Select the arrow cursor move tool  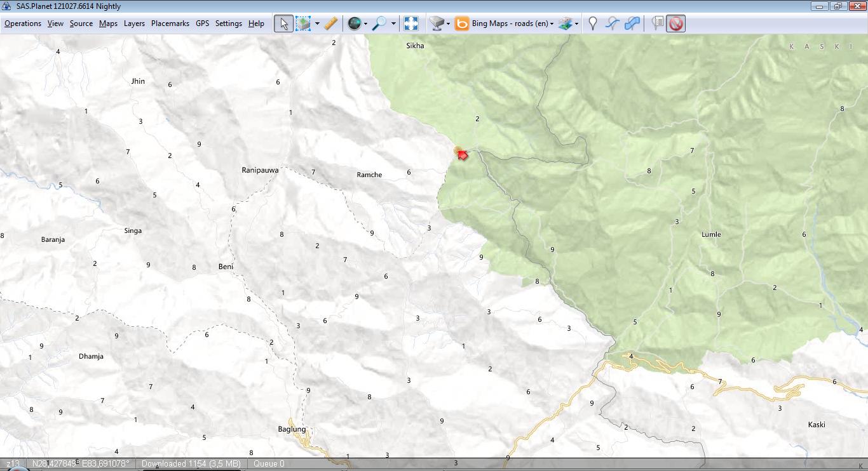point(283,23)
